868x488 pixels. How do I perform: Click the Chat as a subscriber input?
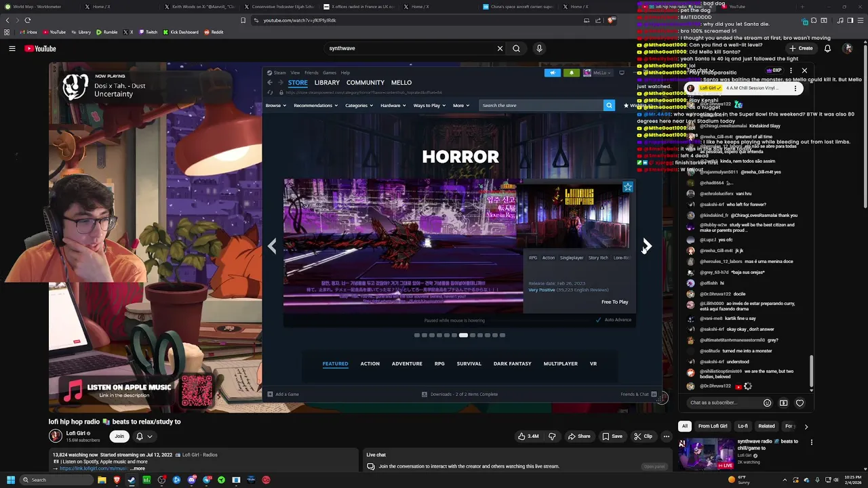point(724,403)
